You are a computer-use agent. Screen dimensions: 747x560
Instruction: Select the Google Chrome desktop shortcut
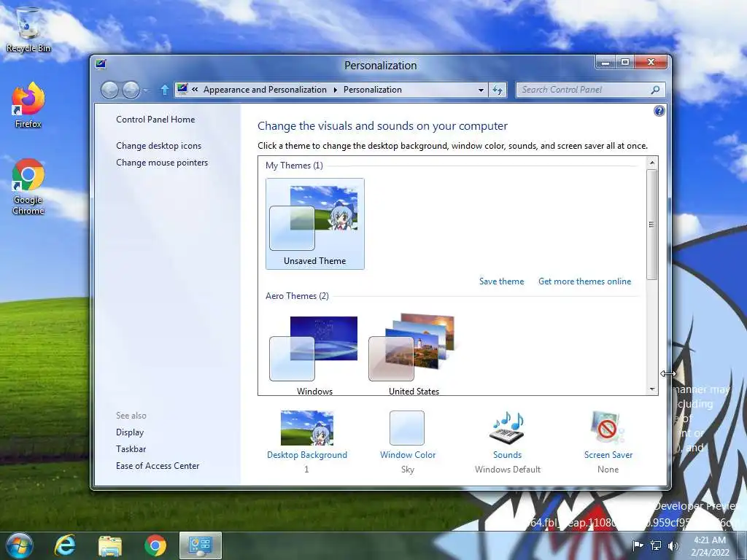pyautogui.click(x=28, y=187)
